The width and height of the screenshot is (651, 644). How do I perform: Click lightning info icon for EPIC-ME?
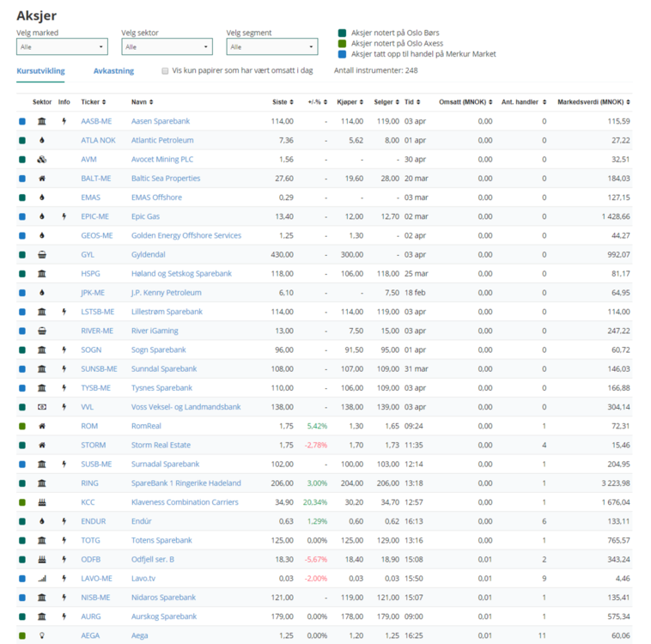(x=64, y=216)
